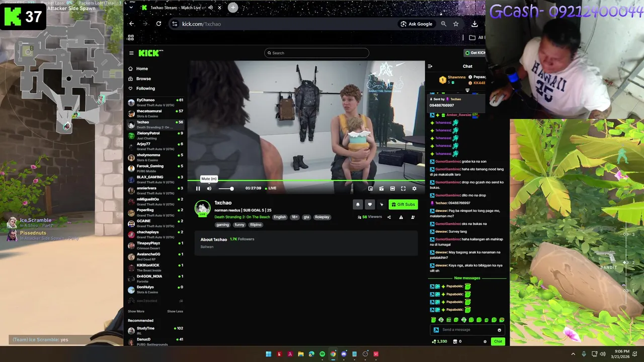Open thecatsamurai channel in sidebar

[x=156, y=113]
